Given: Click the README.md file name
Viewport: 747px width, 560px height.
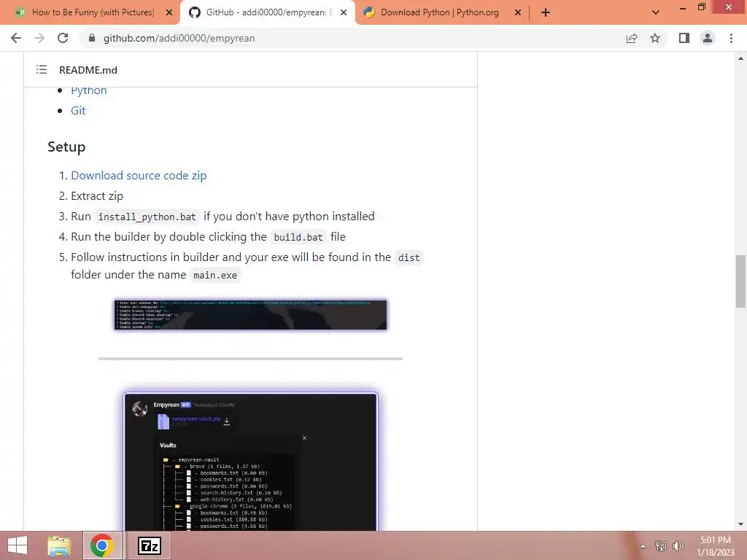Looking at the screenshot, I should point(88,70).
